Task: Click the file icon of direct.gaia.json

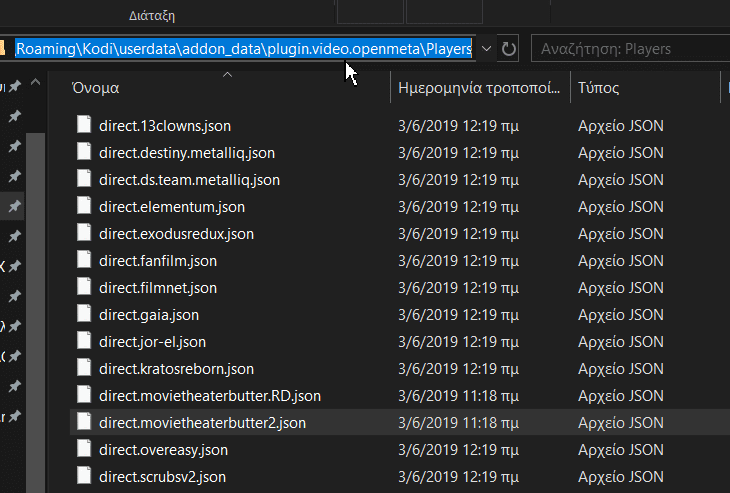Action: coord(84,313)
